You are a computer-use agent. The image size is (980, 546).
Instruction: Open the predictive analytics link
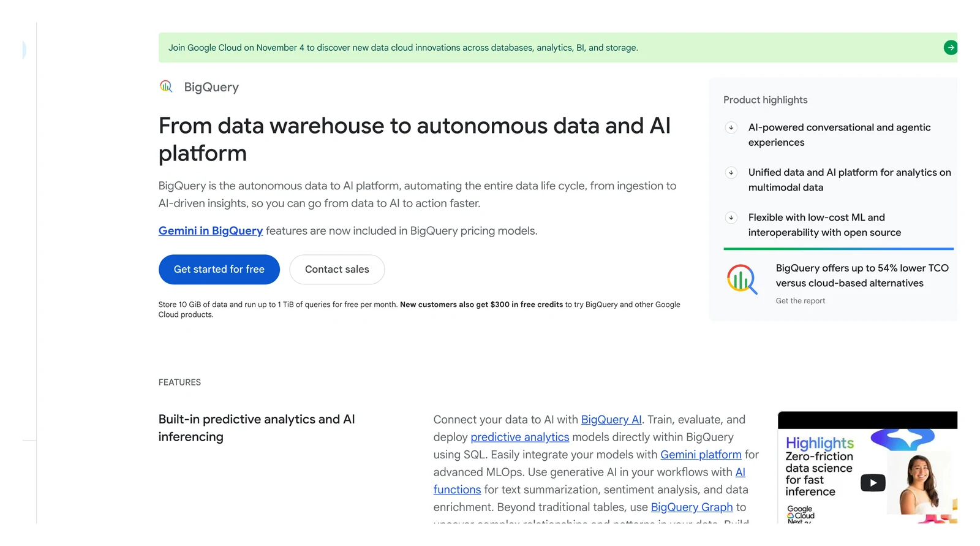point(520,437)
